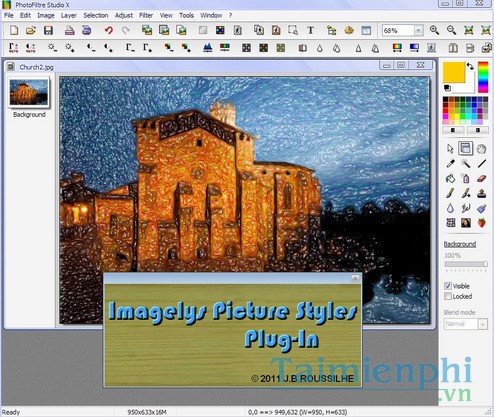The width and height of the screenshot is (494, 417).
Task: Check the Locked checkbox
Action: (x=448, y=296)
